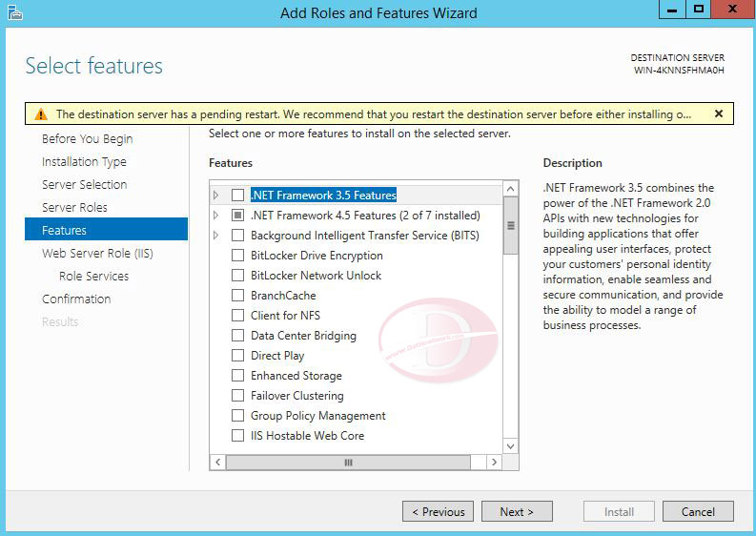Screen dimensions: 756x536
Task: Expand the .NET Framework 3.5 Features node
Action: coord(216,195)
